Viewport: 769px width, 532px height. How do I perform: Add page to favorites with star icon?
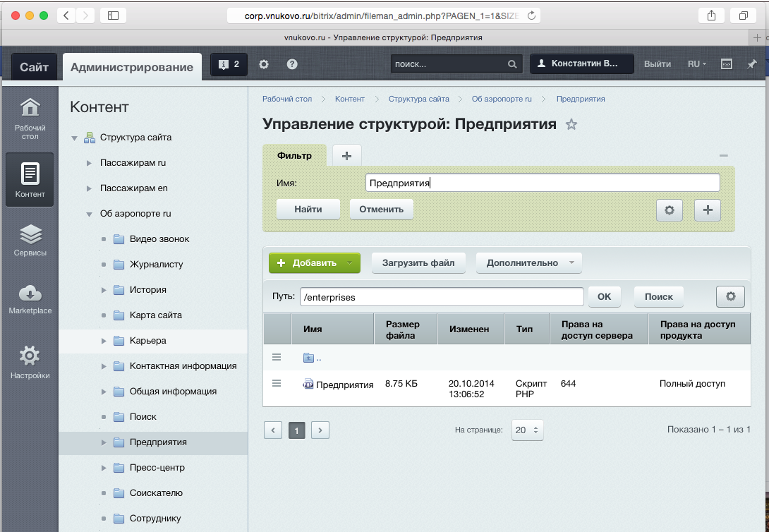click(571, 125)
